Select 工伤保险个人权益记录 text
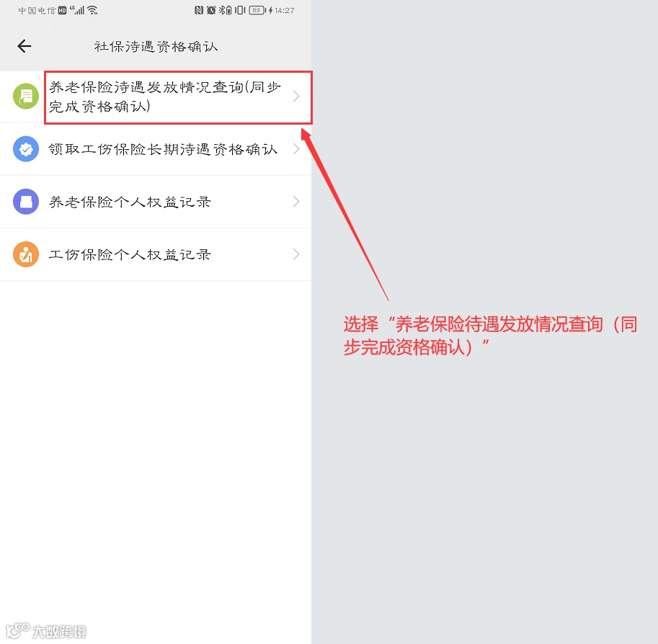 click(130, 255)
